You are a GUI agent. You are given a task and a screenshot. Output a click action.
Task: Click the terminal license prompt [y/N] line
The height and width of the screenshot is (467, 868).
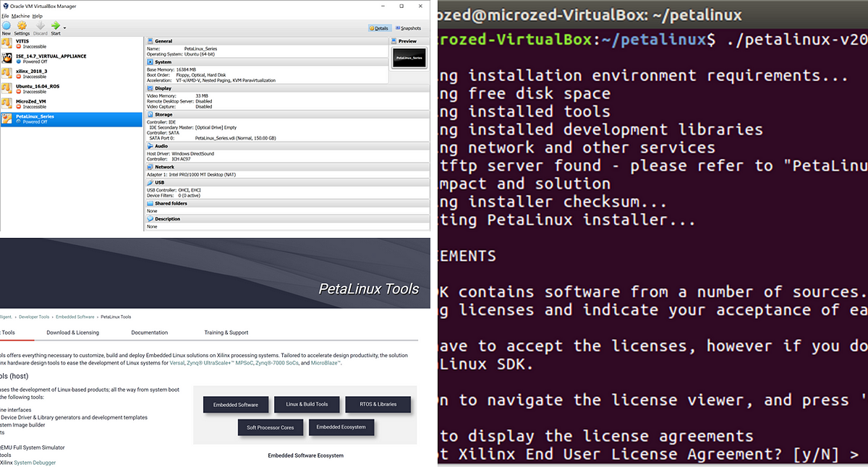tap(653, 455)
